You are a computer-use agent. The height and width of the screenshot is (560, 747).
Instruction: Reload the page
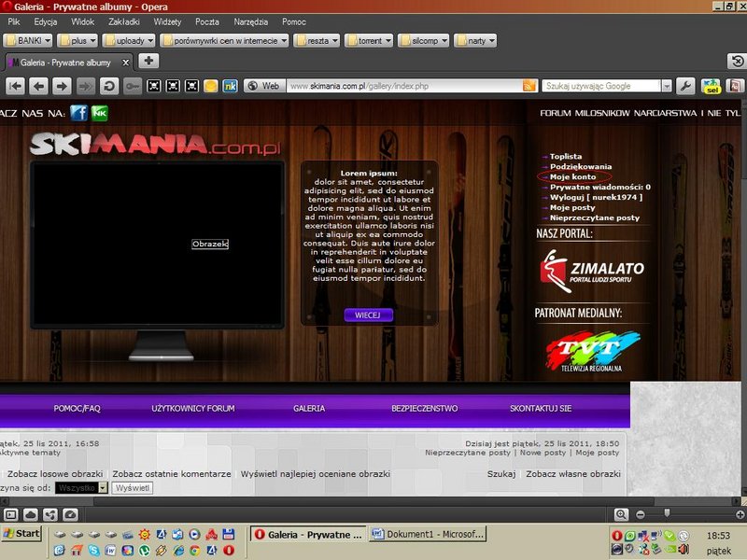click(x=109, y=86)
